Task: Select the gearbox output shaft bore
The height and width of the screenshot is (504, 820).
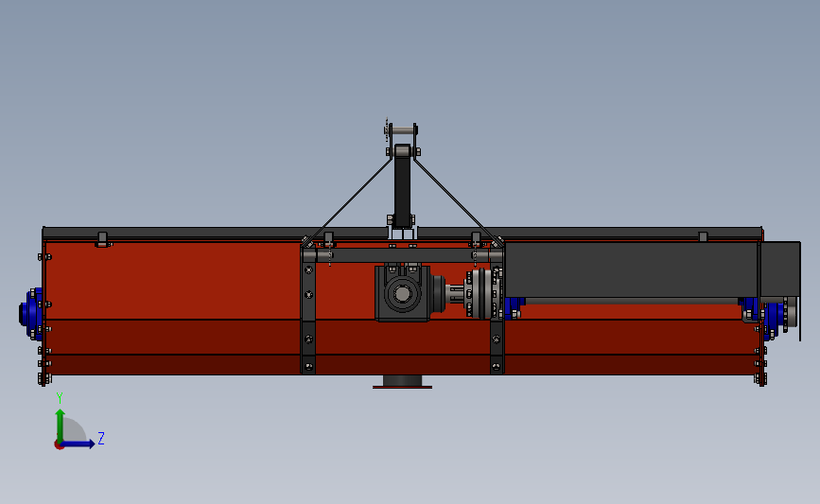Action: click(402, 294)
